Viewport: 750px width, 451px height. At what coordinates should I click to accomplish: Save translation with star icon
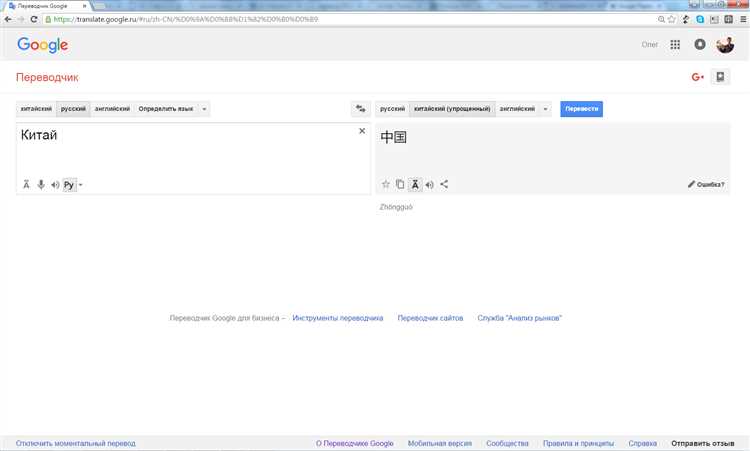386,184
